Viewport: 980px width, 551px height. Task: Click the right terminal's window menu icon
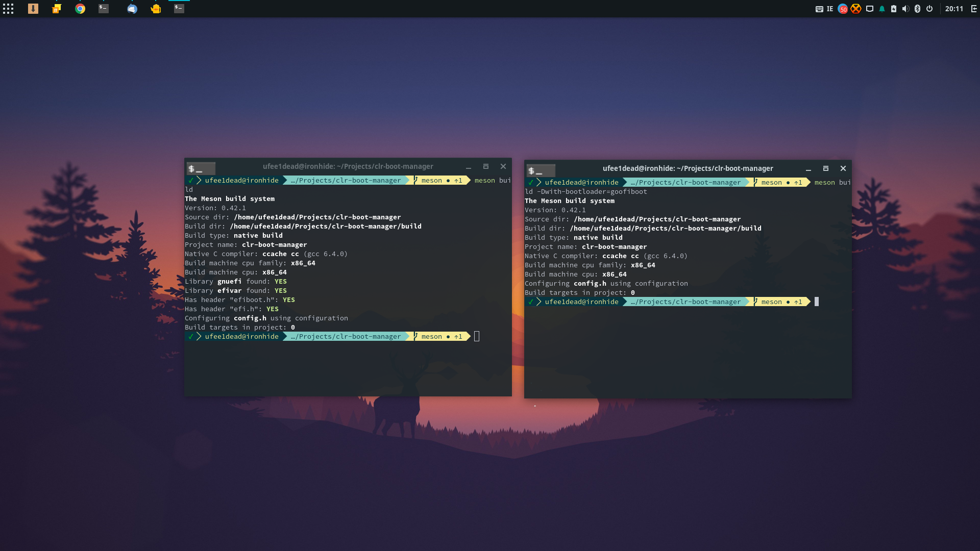pyautogui.click(x=541, y=170)
